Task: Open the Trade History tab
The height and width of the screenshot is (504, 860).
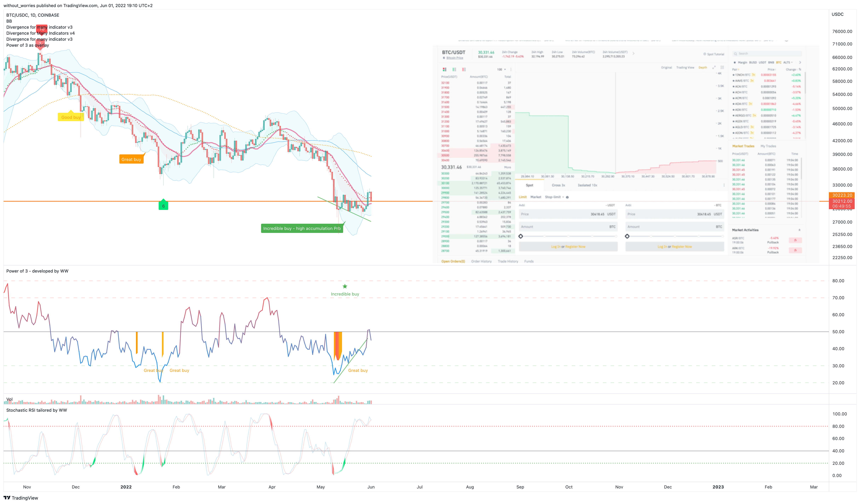Action: tap(508, 261)
